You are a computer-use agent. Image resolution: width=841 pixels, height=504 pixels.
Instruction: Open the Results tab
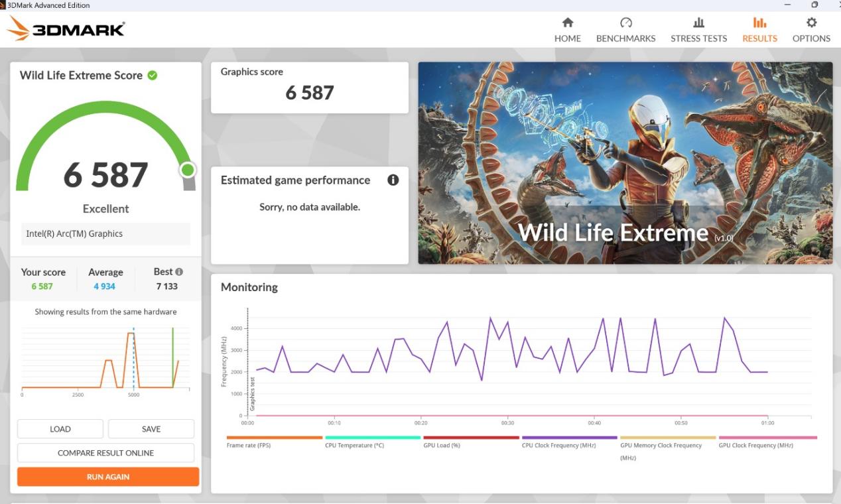(759, 30)
